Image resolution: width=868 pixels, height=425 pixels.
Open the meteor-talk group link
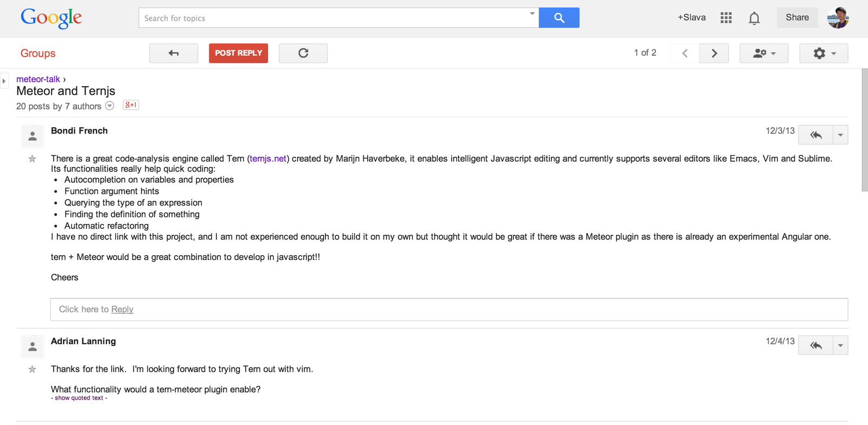point(38,79)
